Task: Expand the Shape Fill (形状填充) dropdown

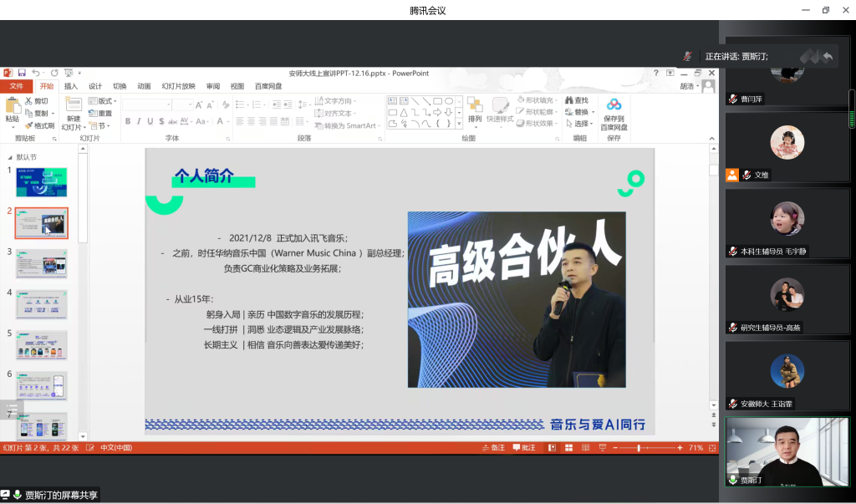Action: coord(537,100)
